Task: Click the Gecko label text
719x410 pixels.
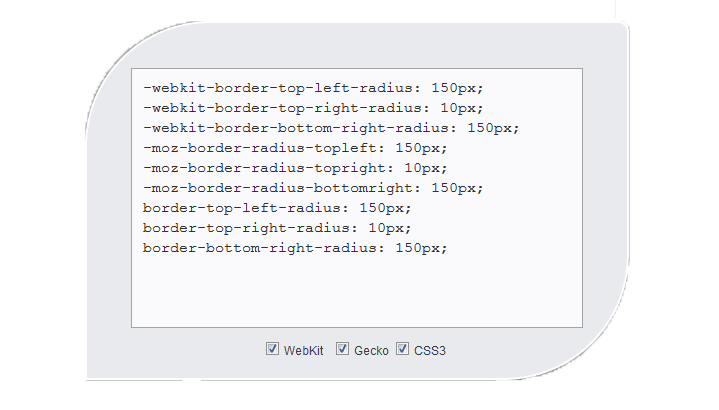Action: pos(371,351)
